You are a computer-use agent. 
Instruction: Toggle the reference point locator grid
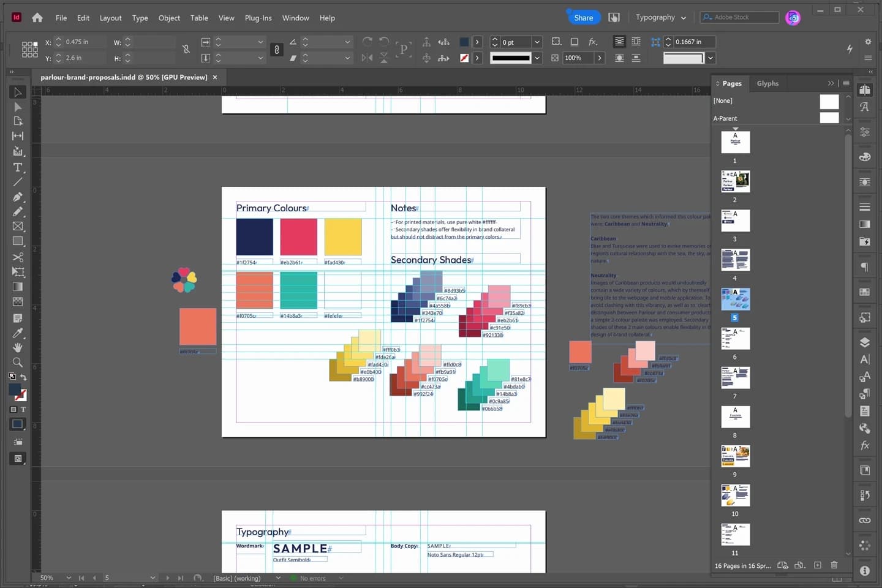coord(30,50)
